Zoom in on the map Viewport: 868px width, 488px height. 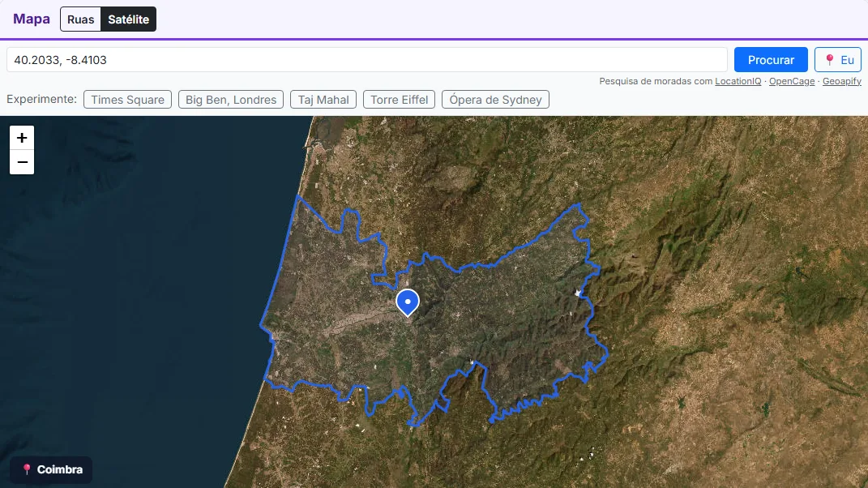pos(22,138)
